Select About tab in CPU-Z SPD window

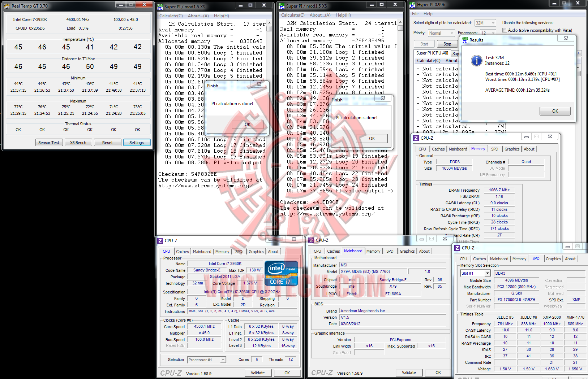click(570, 259)
